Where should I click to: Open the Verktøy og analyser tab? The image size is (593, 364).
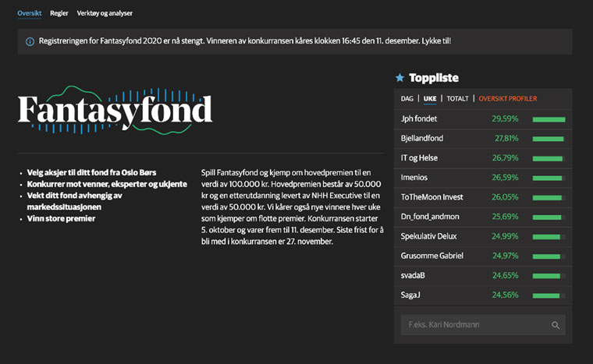pos(105,13)
